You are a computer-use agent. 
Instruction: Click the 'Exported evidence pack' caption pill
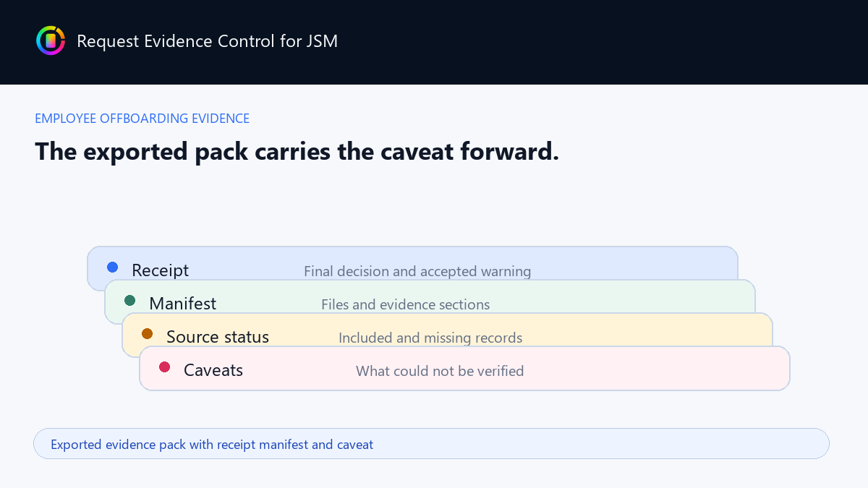(431, 444)
